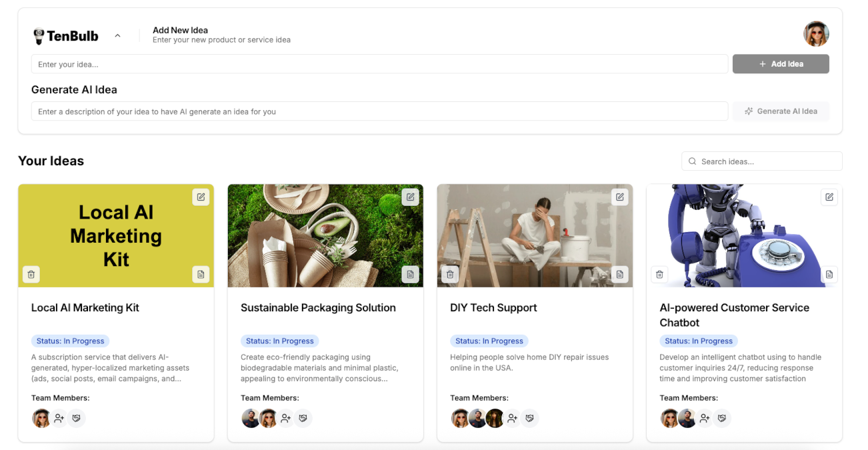868x450 pixels.
Task: Open the user profile avatar menu
Action: coord(816,34)
